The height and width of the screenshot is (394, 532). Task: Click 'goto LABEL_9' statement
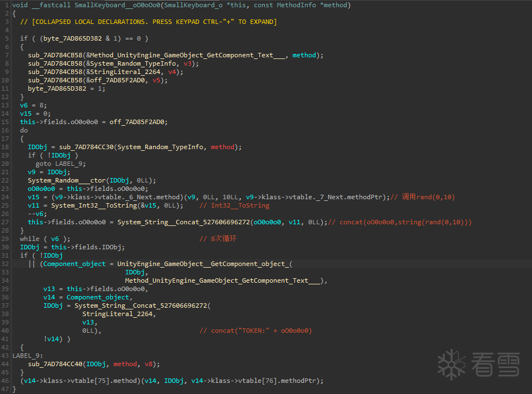pyautogui.click(x=61, y=164)
